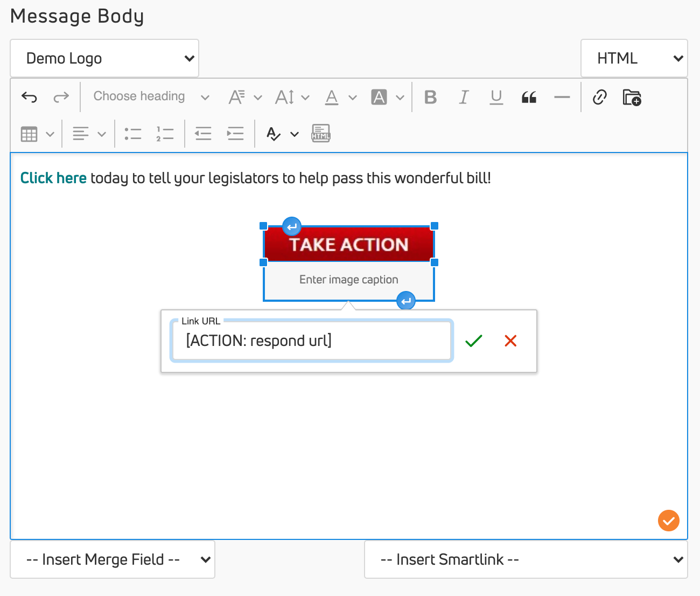Viewport: 700px width, 596px height.
Task: Click the redo arrow icon
Action: pos(61,97)
